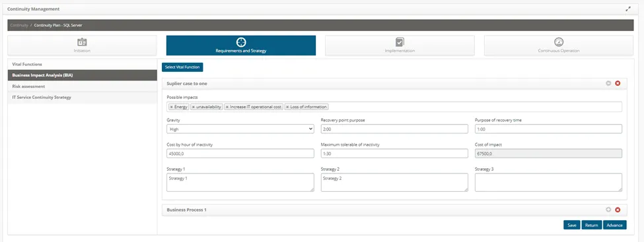
Task: Expand the Continuity Management panel to fullscreen
Action: [x=628, y=9]
